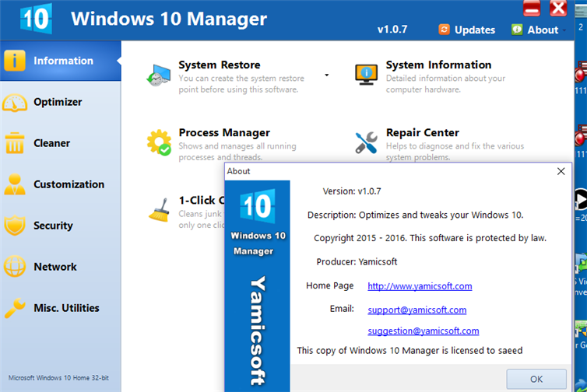Image resolution: width=587 pixels, height=392 pixels.
Task: Select Misc. Utilities in sidebar
Action: (x=66, y=308)
